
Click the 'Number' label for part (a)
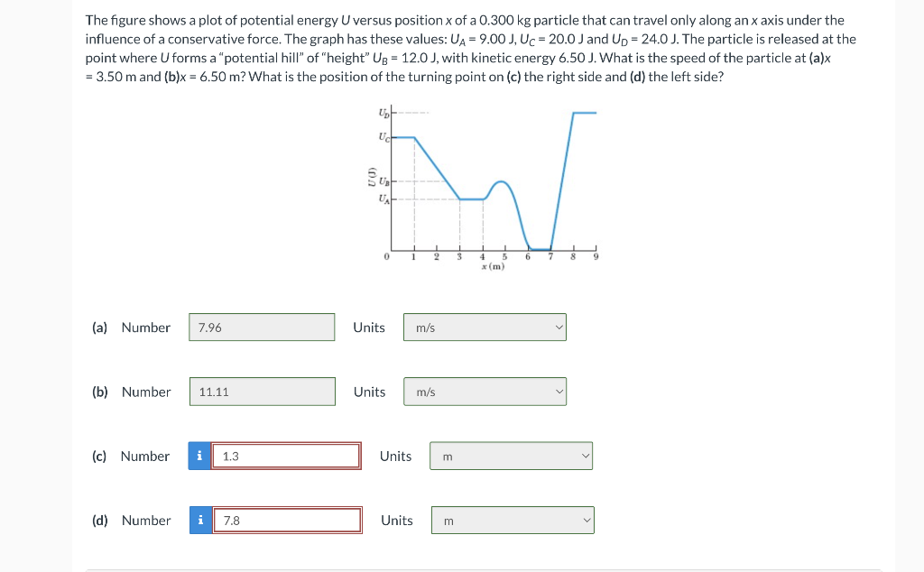(146, 327)
